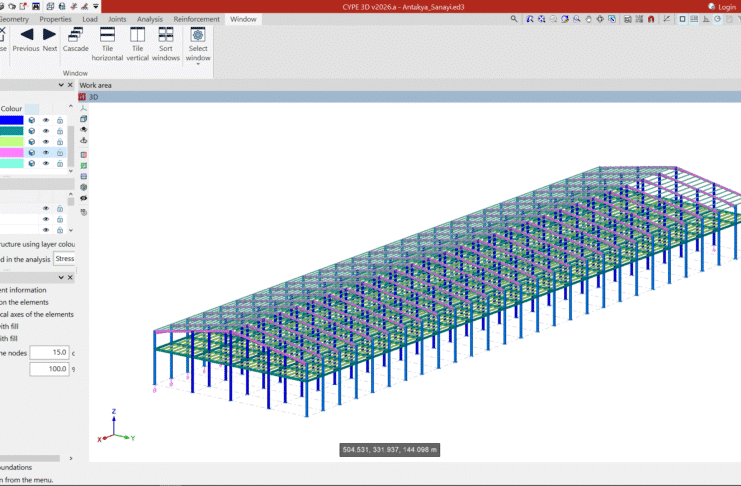Select the pan hand tool
Screen dimensions: 741x486
[x=588, y=19]
